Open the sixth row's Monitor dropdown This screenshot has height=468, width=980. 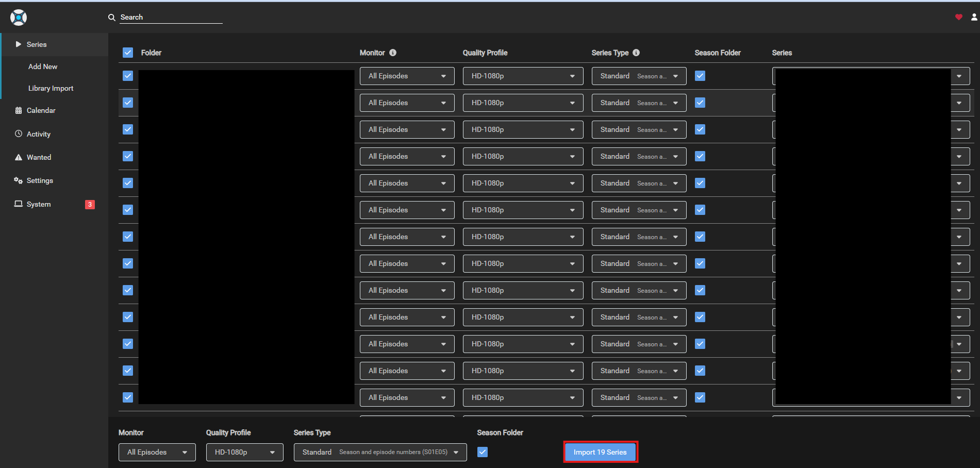coord(407,210)
